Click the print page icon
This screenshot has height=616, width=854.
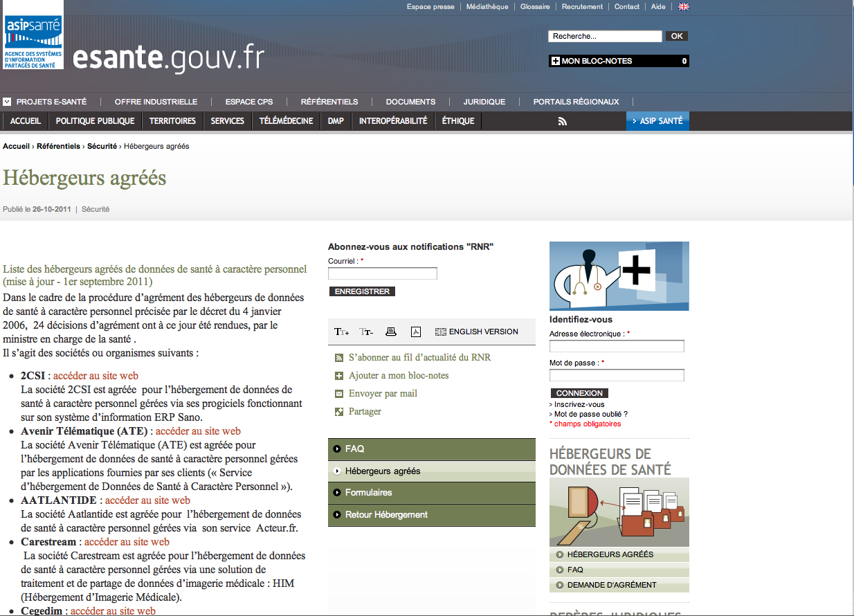(391, 332)
